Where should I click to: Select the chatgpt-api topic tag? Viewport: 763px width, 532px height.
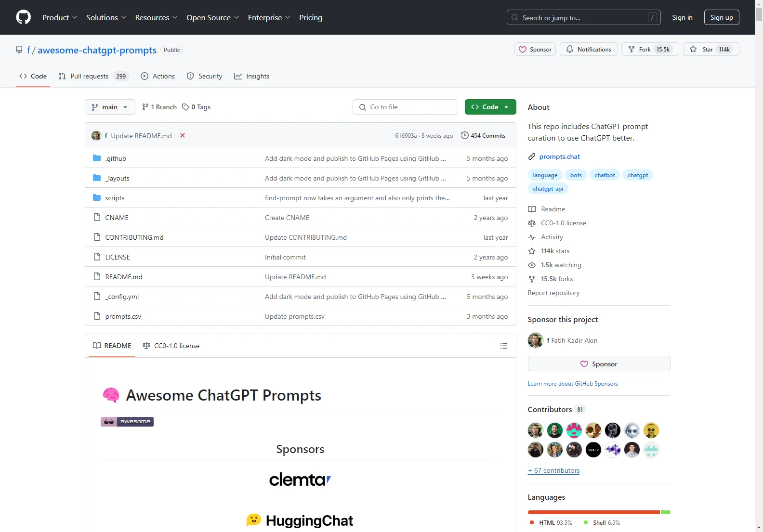coord(548,189)
